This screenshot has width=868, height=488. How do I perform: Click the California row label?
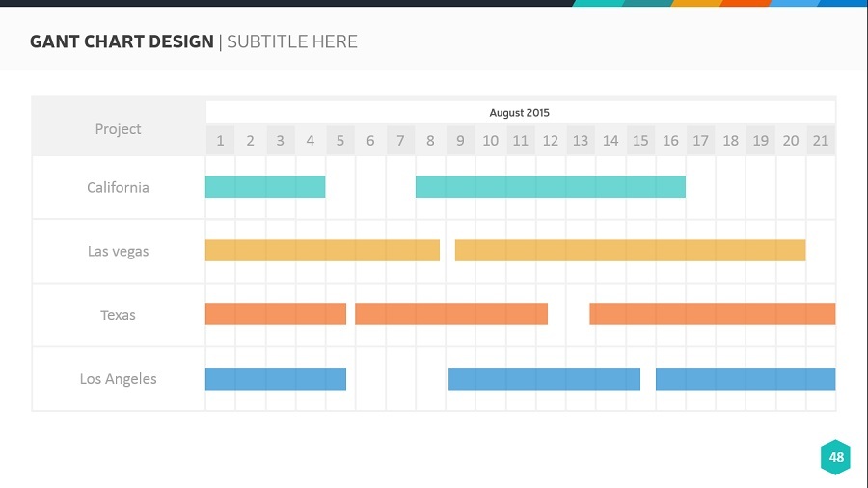118,188
